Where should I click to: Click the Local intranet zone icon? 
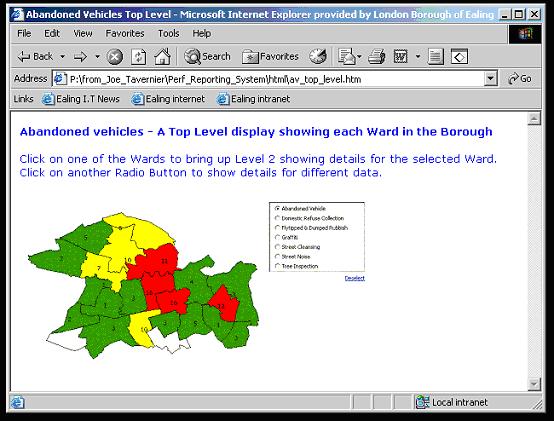(423, 402)
